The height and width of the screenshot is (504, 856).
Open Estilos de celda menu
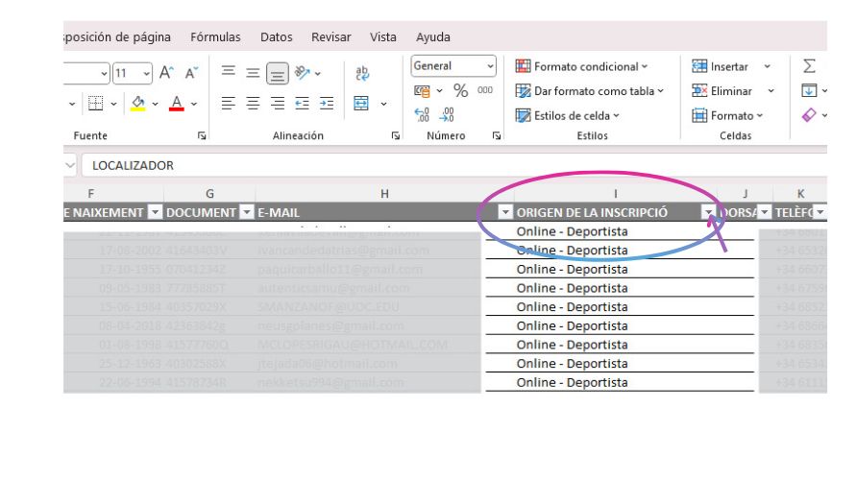click(568, 115)
